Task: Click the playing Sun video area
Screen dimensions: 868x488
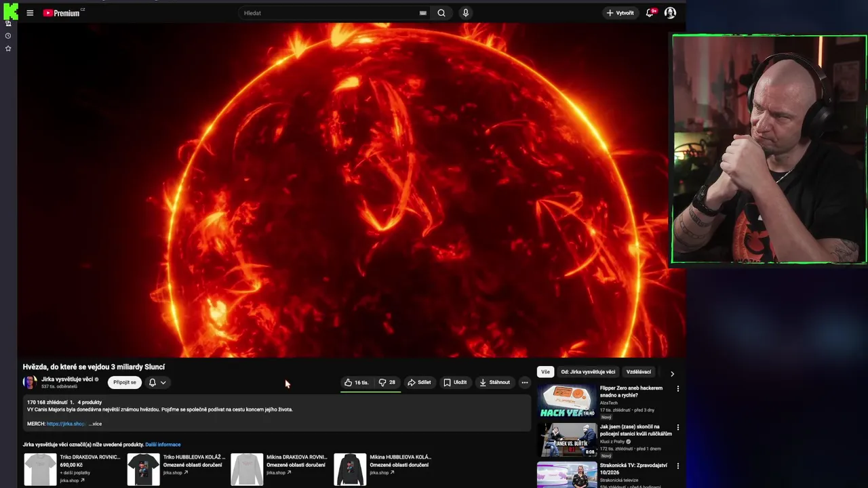Action: coord(351,190)
